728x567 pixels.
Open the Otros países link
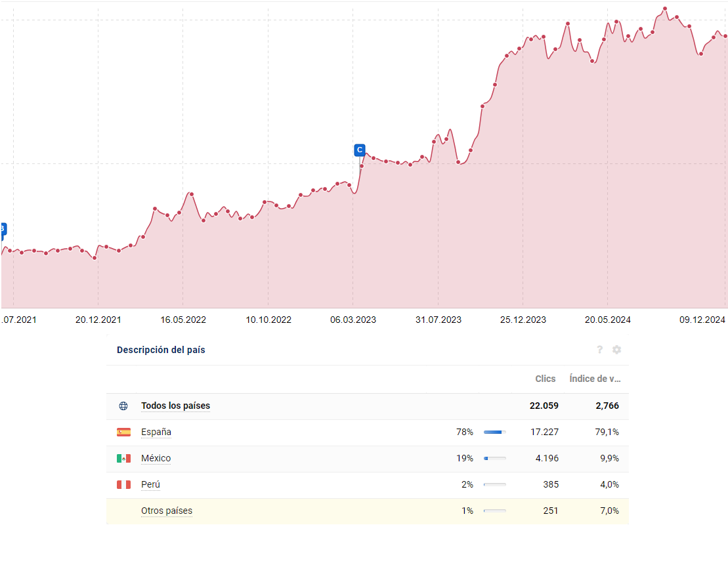point(167,511)
